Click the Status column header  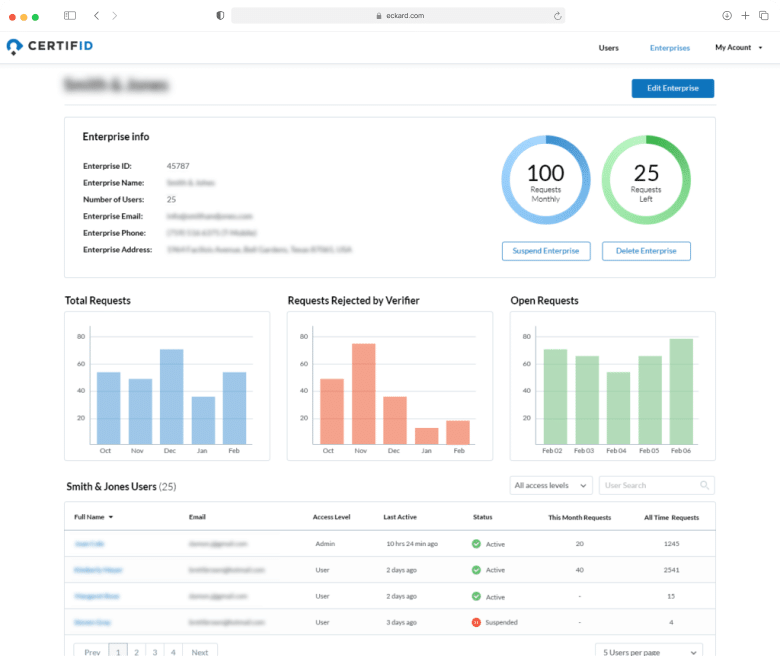[483, 517]
